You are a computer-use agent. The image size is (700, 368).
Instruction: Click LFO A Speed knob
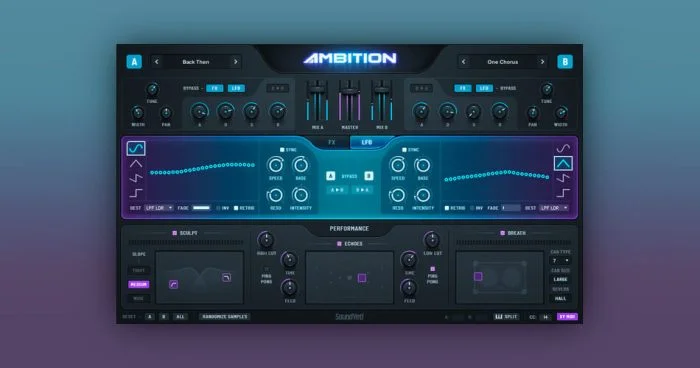pyautogui.click(x=275, y=165)
